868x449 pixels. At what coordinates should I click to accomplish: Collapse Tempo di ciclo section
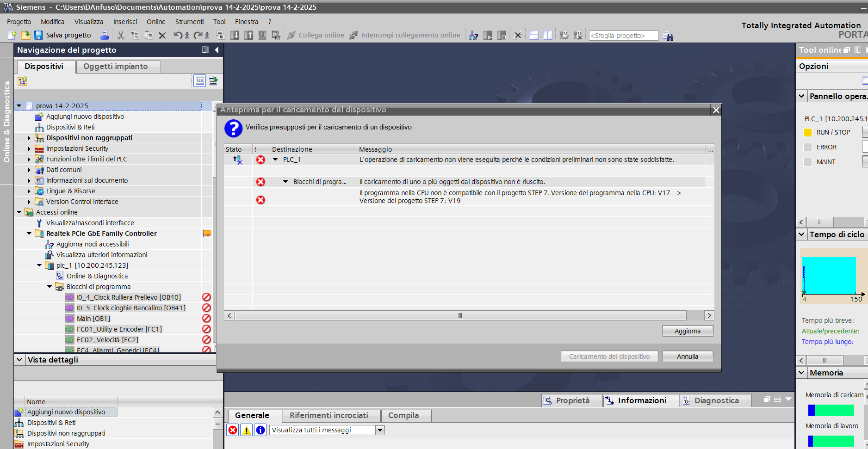click(x=802, y=234)
